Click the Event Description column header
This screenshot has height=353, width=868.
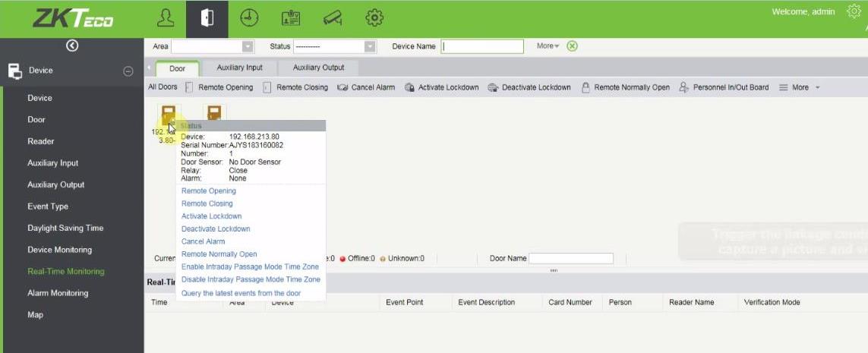[x=487, y=303]
